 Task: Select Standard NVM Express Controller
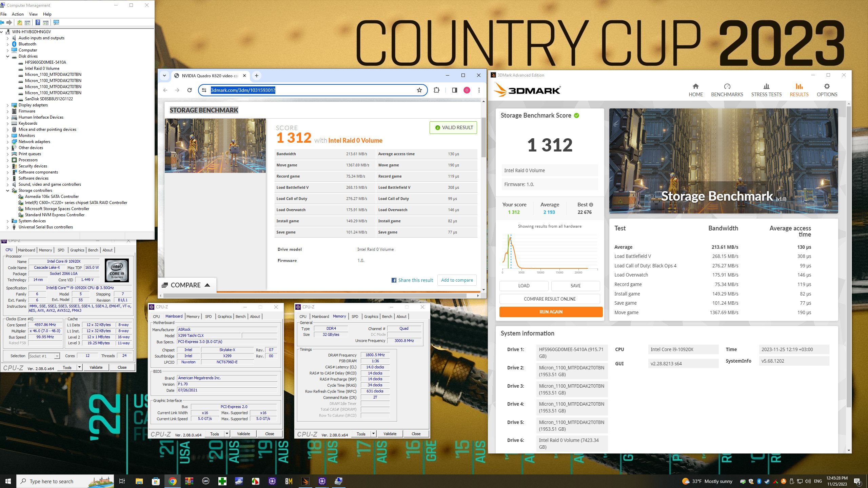point(55,215)
